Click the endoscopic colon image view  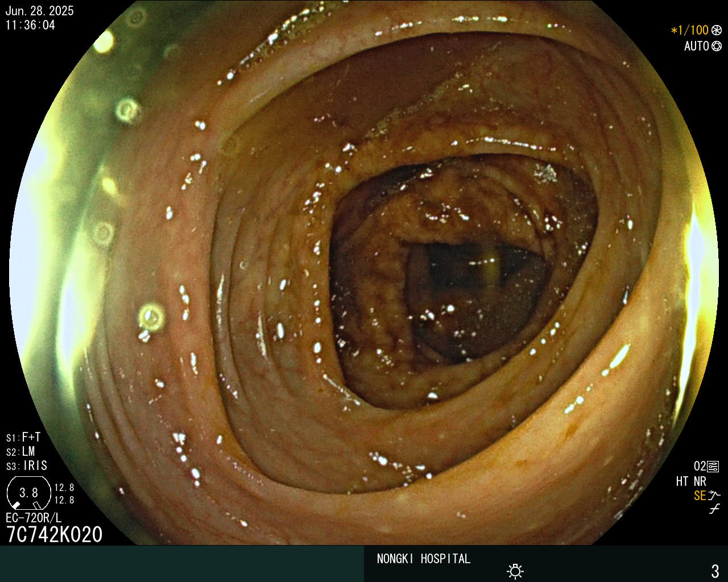(364, 273)
